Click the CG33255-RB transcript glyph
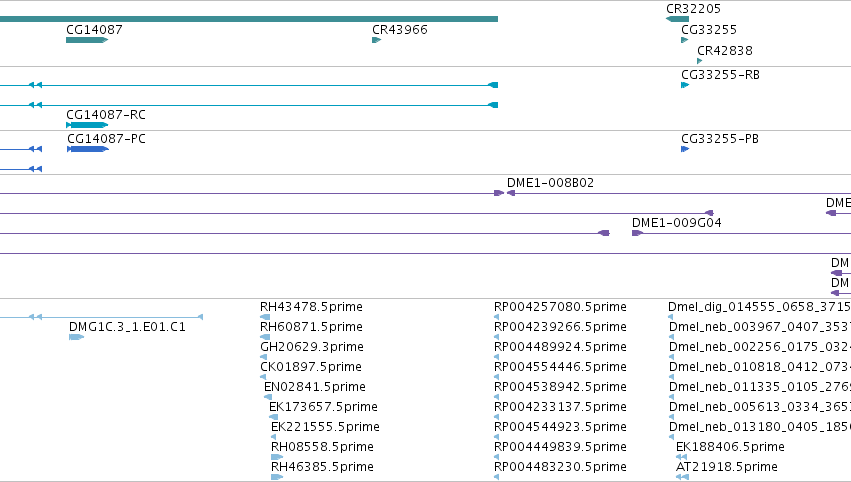Image resolution: width=851 pixels, height=482 pixels. coord(685,85)
